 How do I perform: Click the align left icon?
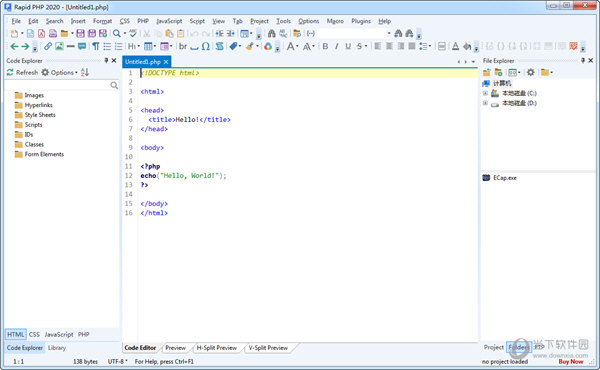click(x=378, y=47)
